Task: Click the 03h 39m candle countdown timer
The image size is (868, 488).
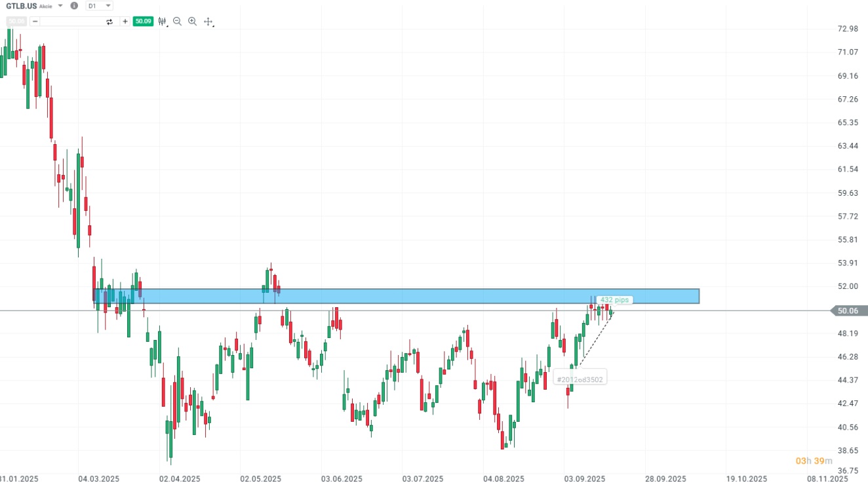Action: [x=814, y=461]
